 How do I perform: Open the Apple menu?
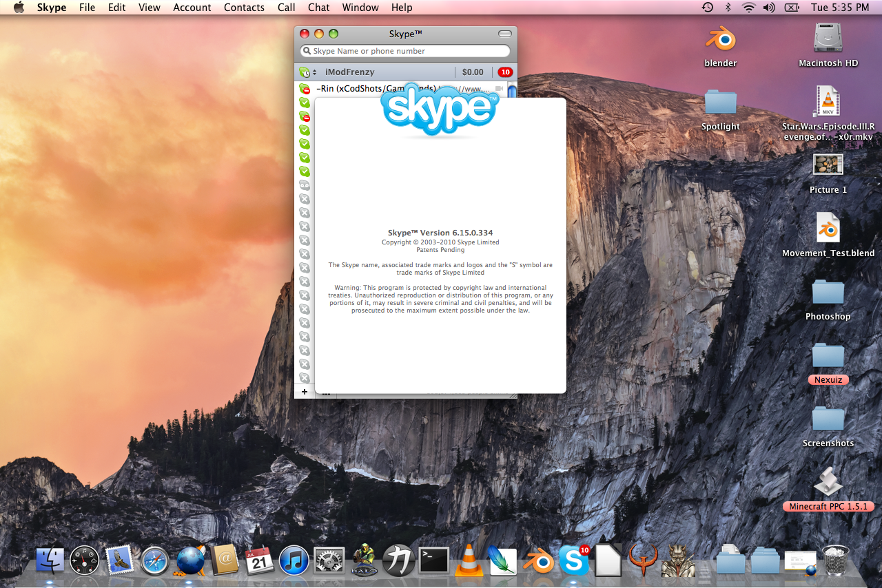point(19,8)
